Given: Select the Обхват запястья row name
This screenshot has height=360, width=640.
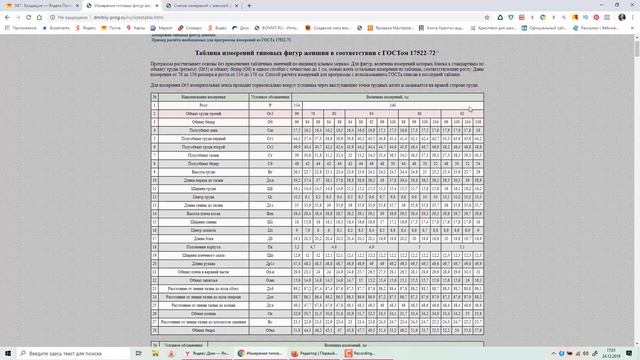Looking at the screenshot, I should coord(203,280).
